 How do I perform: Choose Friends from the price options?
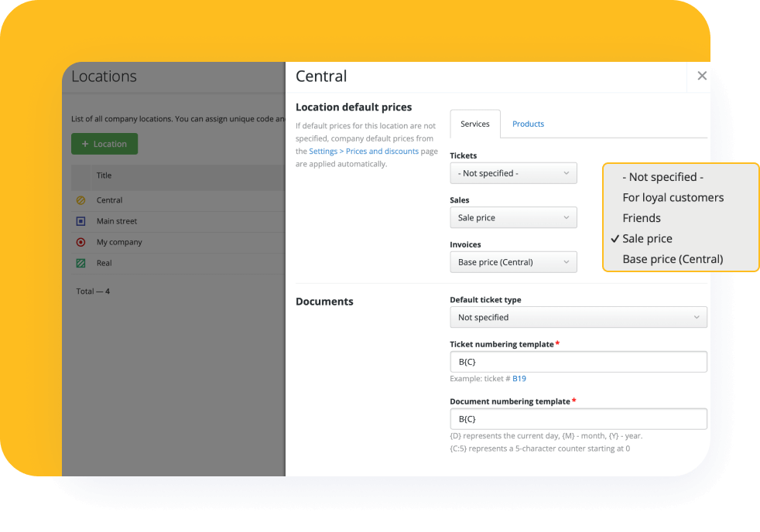(642, 218)
